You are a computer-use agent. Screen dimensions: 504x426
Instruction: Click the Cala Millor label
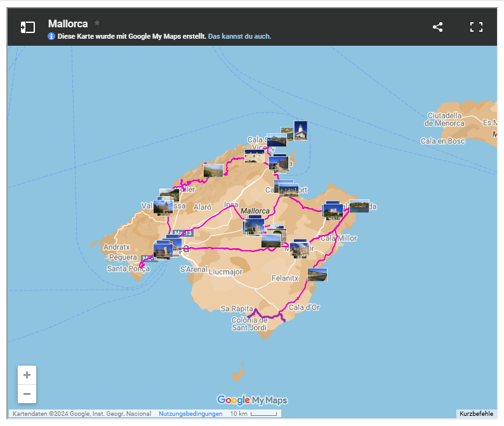[x=339, y=238]
